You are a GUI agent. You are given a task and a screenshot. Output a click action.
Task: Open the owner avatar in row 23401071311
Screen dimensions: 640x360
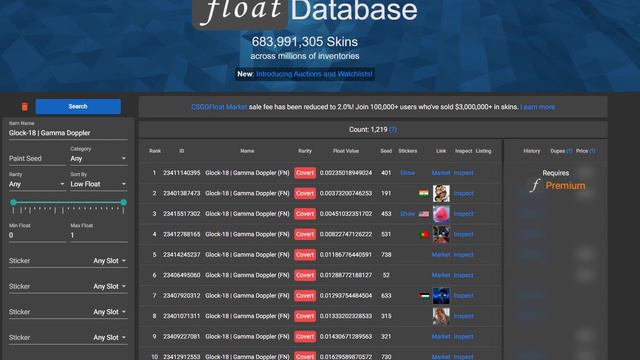[x=441, y=316]
